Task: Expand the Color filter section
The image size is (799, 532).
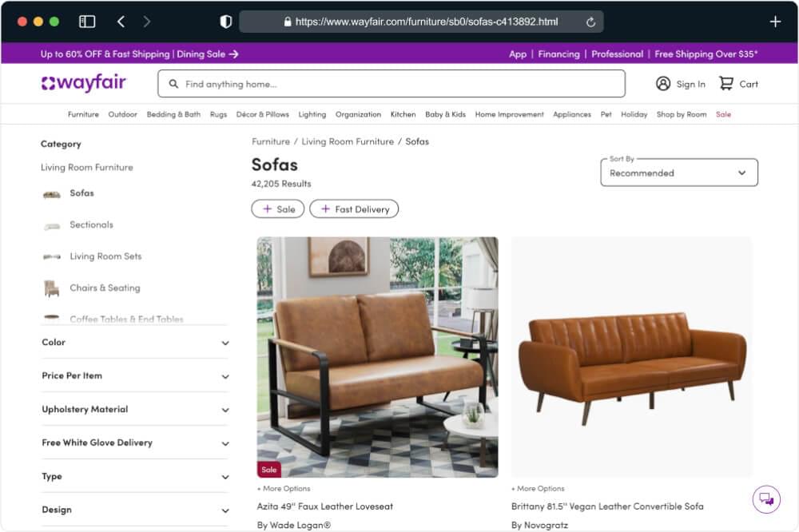Action: pos(133,343)
